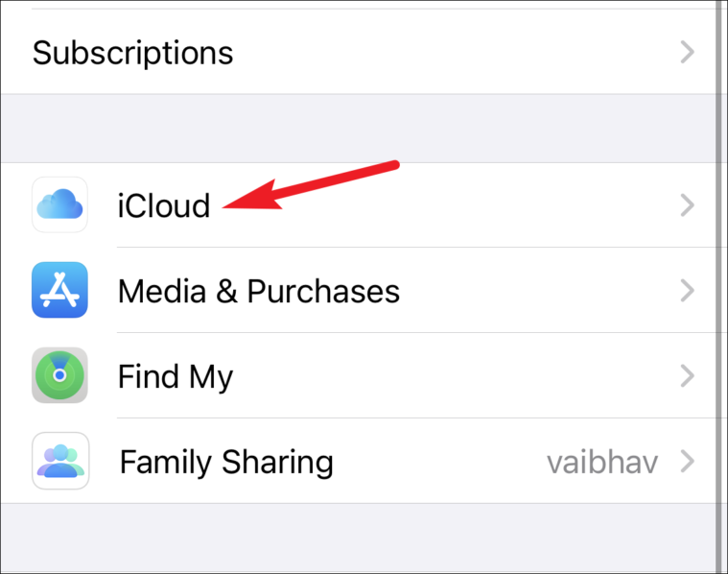Click the vaibhav value in Family Sharing
The height and width of the screenshot is (574, 728).
click(x=602, y=463)
